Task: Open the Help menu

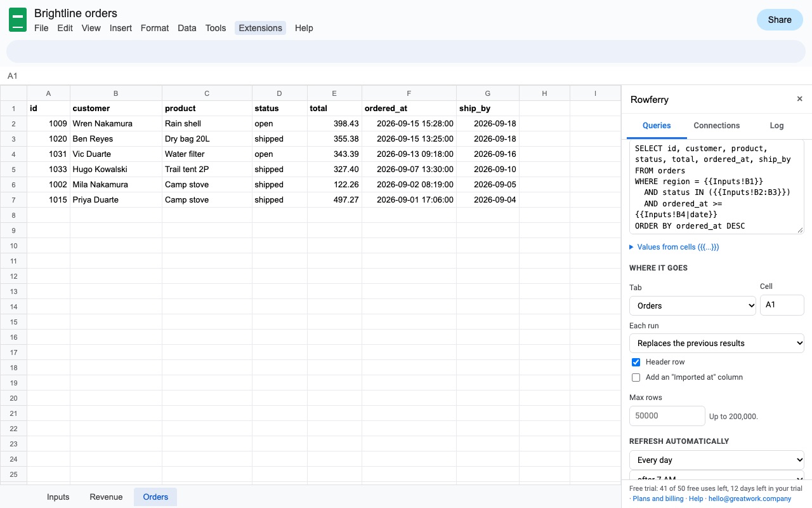Action: click(x=304, y=28)
